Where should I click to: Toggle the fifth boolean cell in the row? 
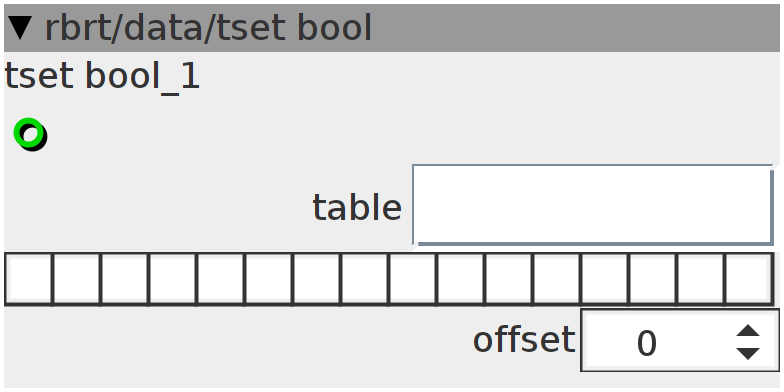point(220,278)
